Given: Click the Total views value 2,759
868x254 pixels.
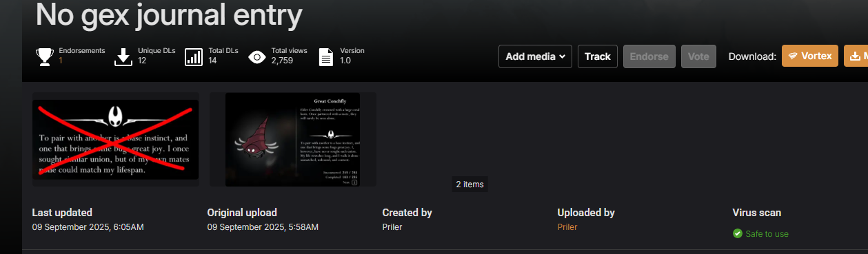Looking at the screenshot, I should click(283, 61).
